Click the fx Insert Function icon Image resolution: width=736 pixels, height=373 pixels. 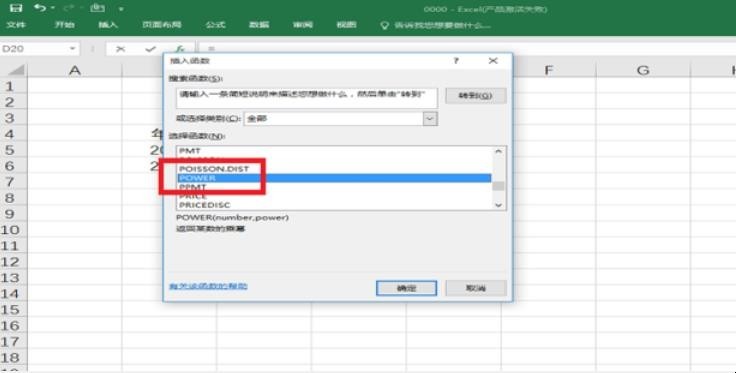click(179, 49)
